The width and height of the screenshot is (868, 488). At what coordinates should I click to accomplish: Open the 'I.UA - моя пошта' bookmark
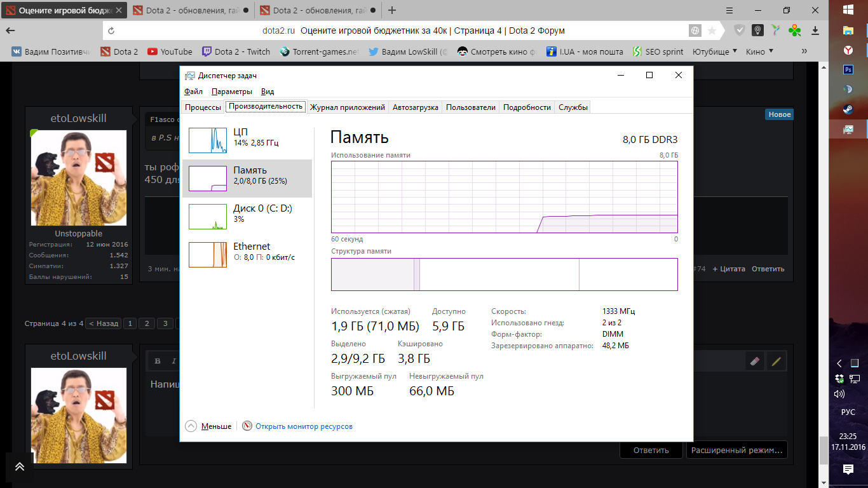point(585,51)
